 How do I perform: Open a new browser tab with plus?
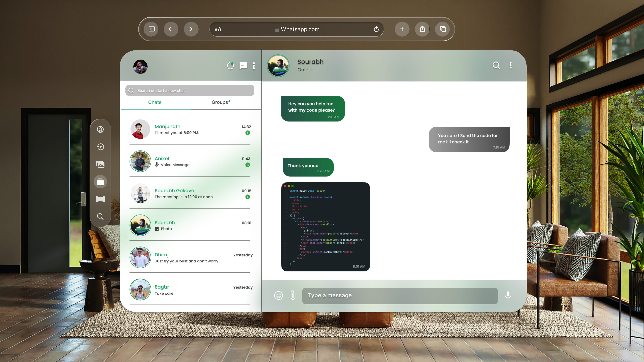[402, 29]
